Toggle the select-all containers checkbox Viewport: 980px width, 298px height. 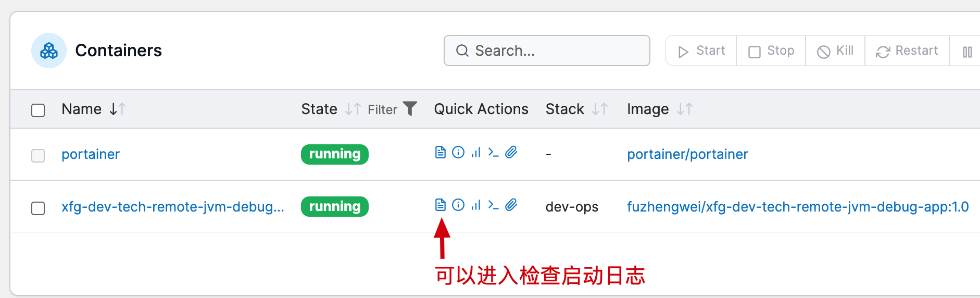point(38,110)
